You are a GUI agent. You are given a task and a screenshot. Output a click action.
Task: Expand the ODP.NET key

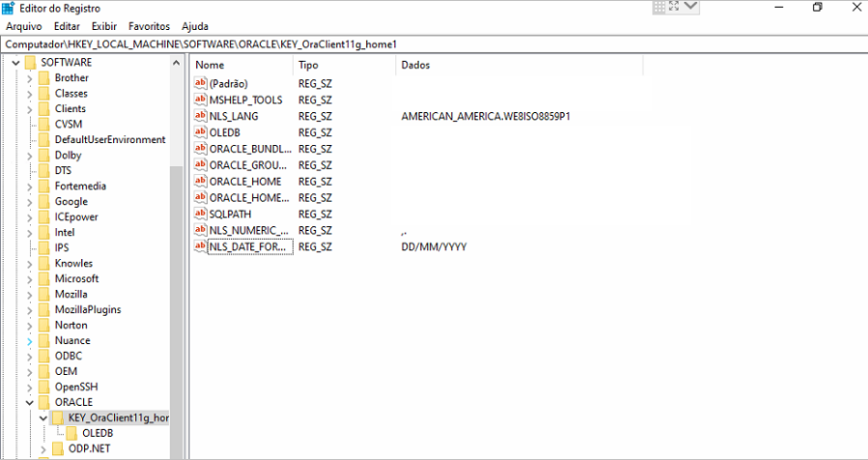pyautogui.click(x=43, y=447)
